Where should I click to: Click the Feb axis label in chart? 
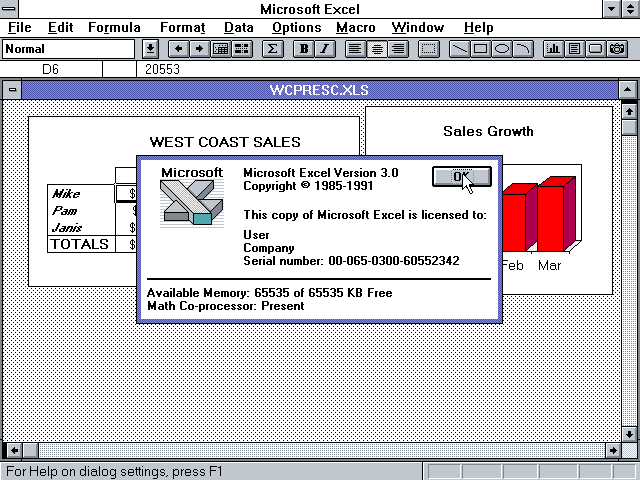pos(513,265)
